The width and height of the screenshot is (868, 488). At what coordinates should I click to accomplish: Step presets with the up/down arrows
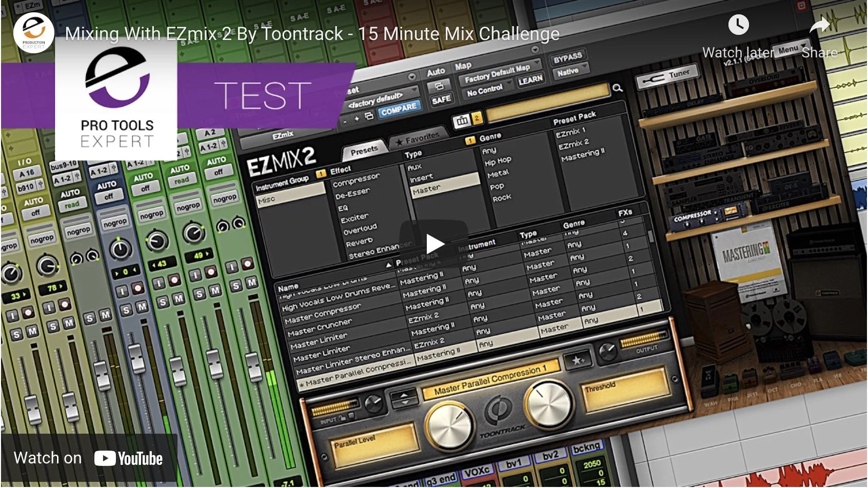[x=404, y=398]
